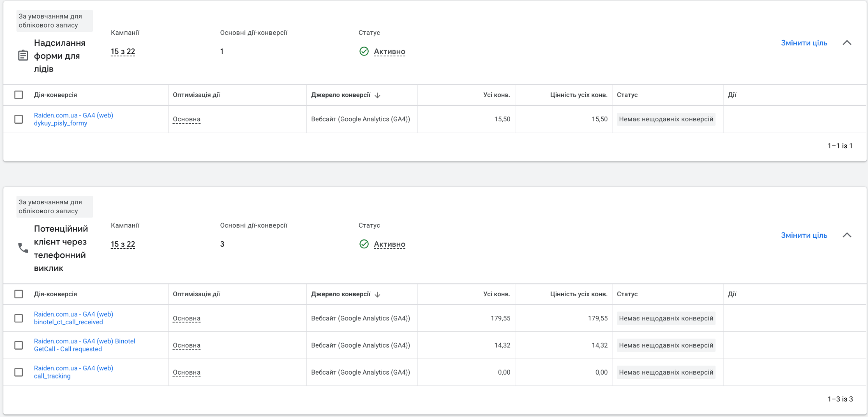Click the 15 з 22 campaigns count in form goal
This screenshot has height=417, width=868.
[x=123, y=52]
